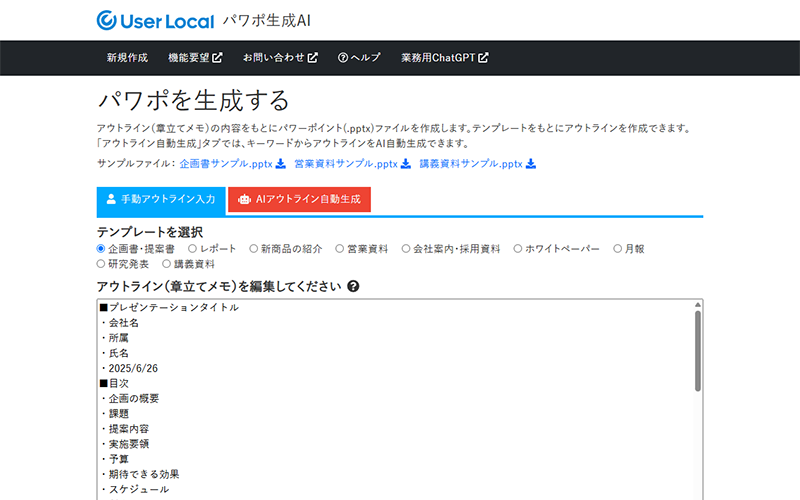Screen dimensions: 800x500
Task: Switch to AIアウトライン自動生成 tab
Action: (x=299, y=199)
